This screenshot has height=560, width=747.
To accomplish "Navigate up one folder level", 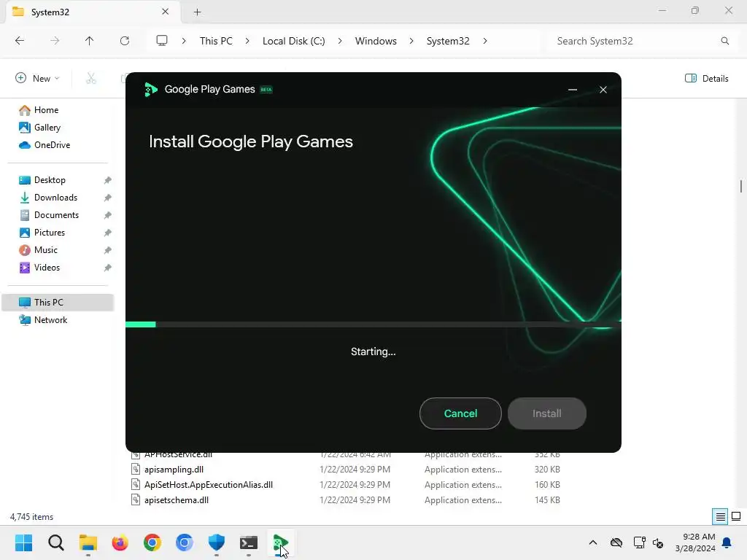I will pos(89,41).
